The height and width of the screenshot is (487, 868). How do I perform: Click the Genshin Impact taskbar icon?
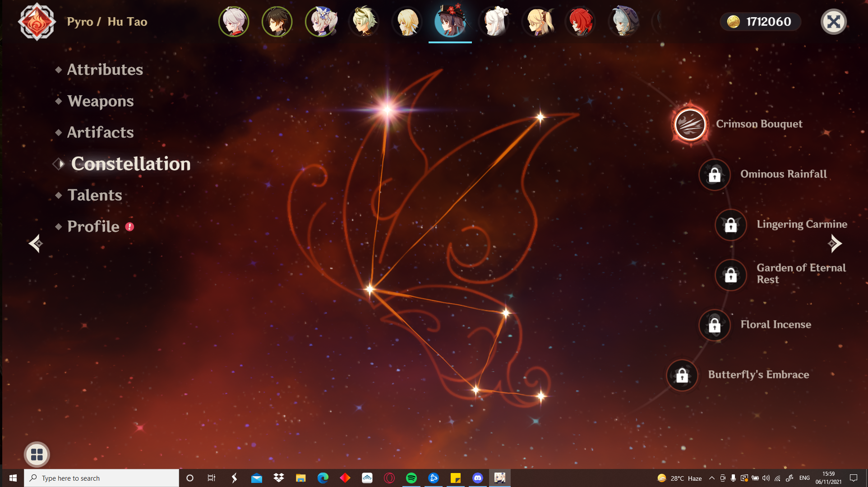[499, 478]
